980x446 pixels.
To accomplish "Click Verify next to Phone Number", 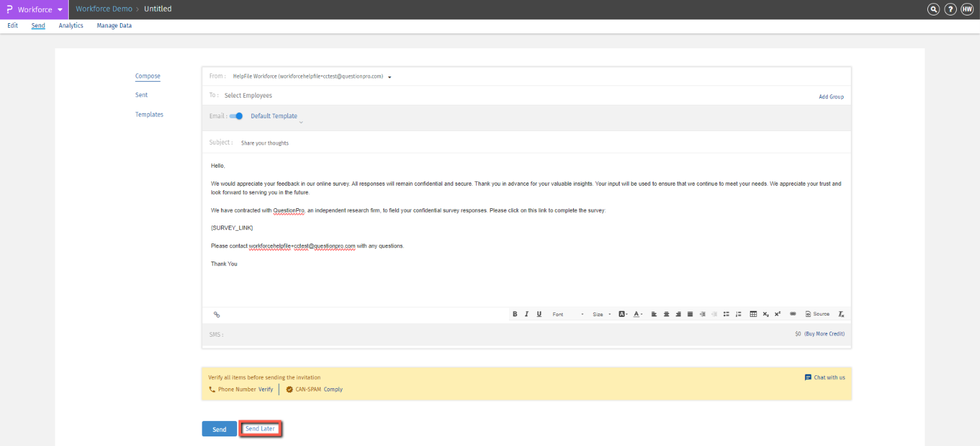I will pyautogui.click(x=265, y=389).
